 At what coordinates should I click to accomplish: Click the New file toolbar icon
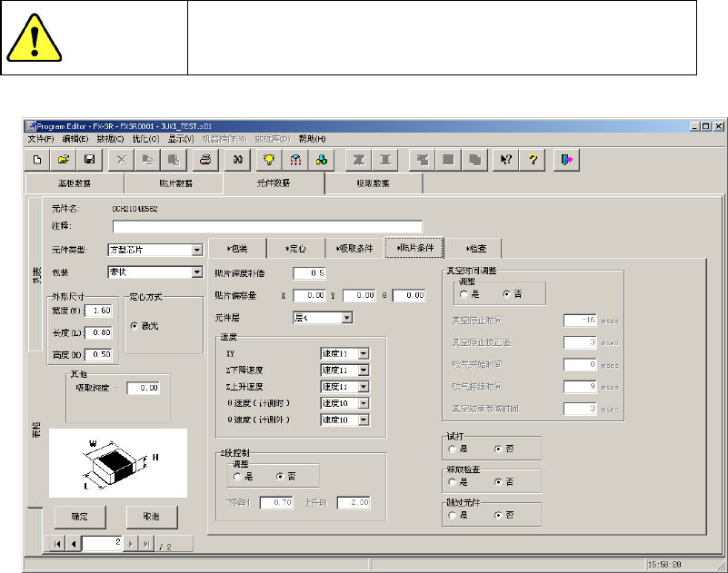click(x=38, y=159)
